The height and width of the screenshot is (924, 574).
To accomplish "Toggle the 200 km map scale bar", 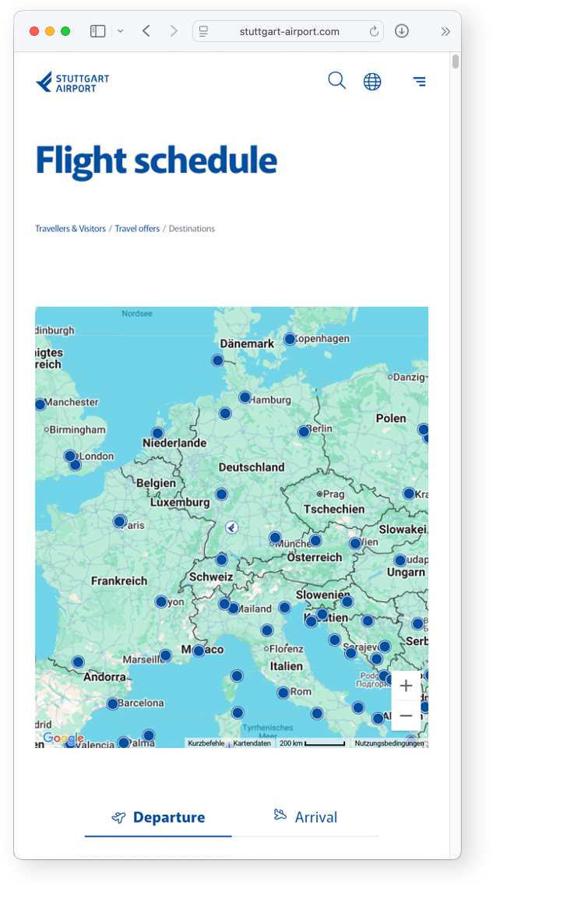I will coord(312,743).
